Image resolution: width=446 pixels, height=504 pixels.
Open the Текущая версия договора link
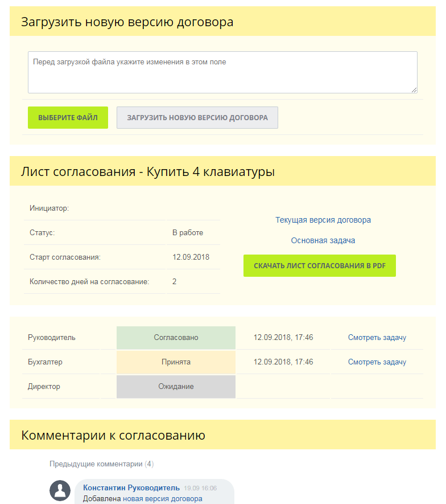pyautogui.click(x=323, y=220)
